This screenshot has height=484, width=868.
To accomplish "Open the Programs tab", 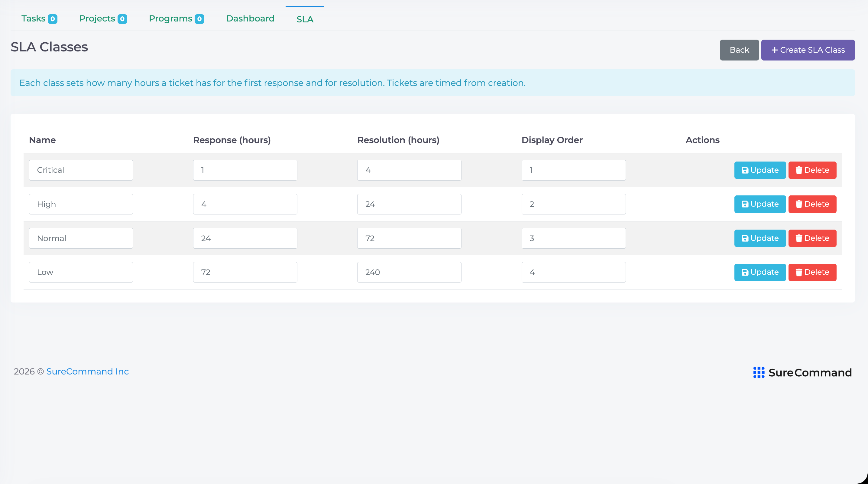I will coord(177,18).
